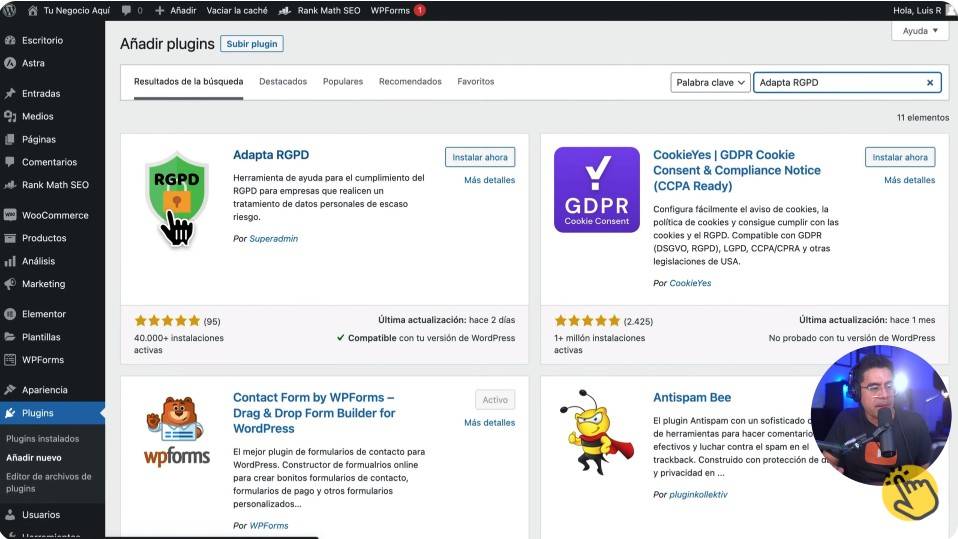This screenshot has width=958, height=539.
Task: Click the Subir plugin button
Action: [252, 44]
